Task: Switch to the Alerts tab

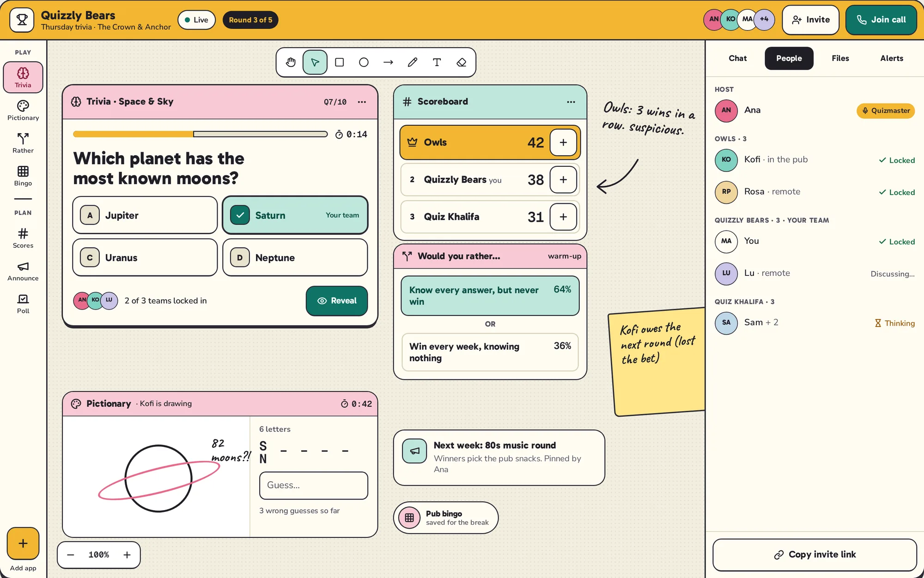Action: (892, 58)
